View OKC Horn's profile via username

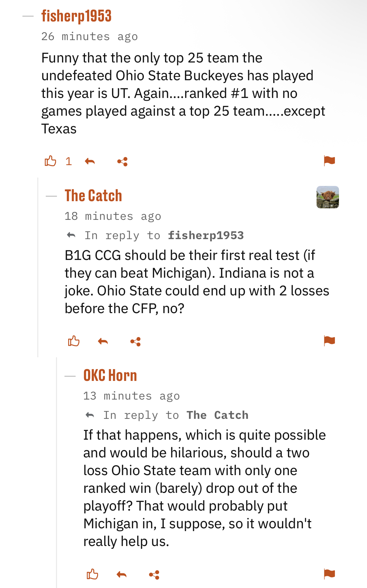[x=110, y=376]
